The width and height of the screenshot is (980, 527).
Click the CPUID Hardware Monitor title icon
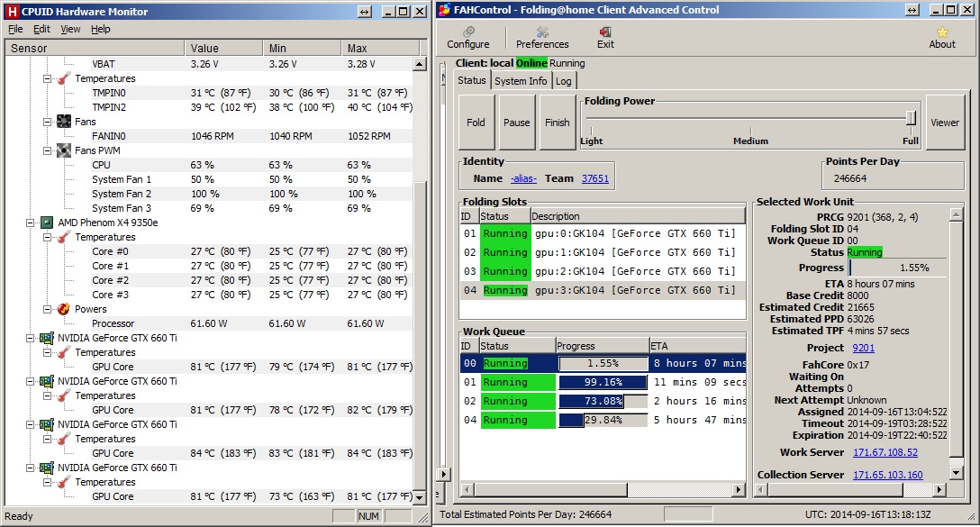pyautogui.click(x=12, y=11)
